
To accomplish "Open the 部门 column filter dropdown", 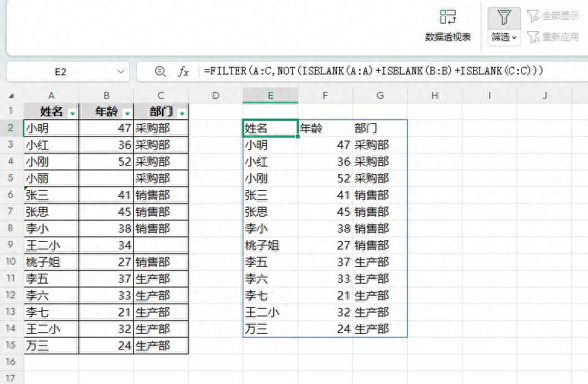I will 181,113.
